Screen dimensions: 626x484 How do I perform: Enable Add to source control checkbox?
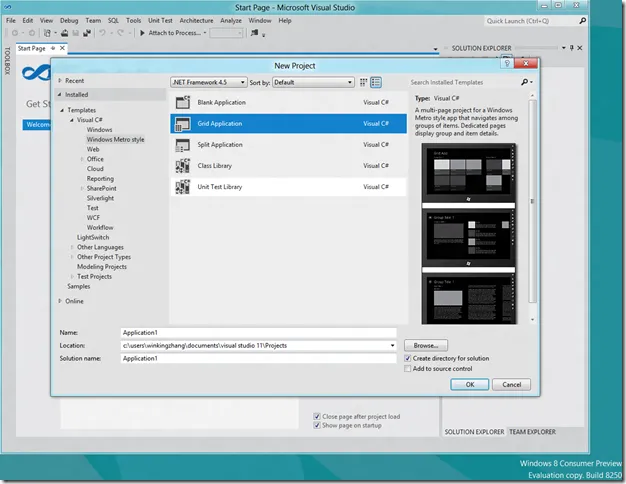coord(408,369)
